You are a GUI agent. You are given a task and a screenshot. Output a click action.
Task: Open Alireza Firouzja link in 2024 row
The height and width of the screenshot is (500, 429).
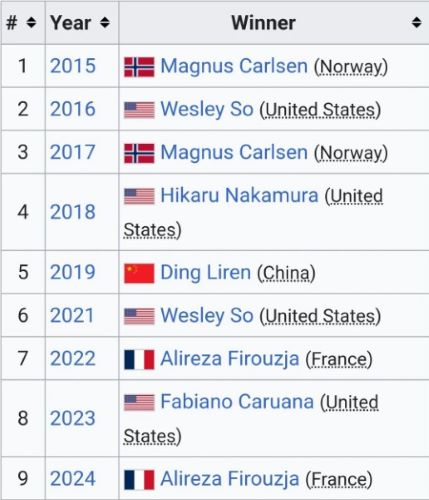point(230,479)
